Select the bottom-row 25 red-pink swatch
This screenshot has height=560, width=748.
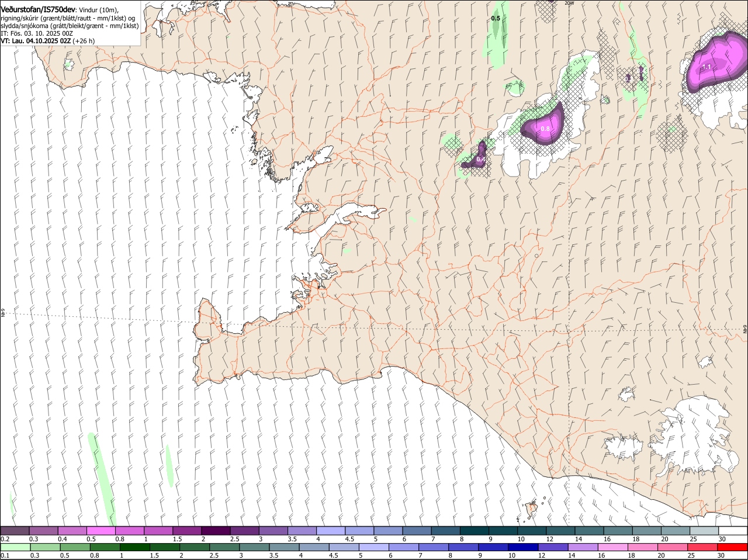tap(702, 547)
